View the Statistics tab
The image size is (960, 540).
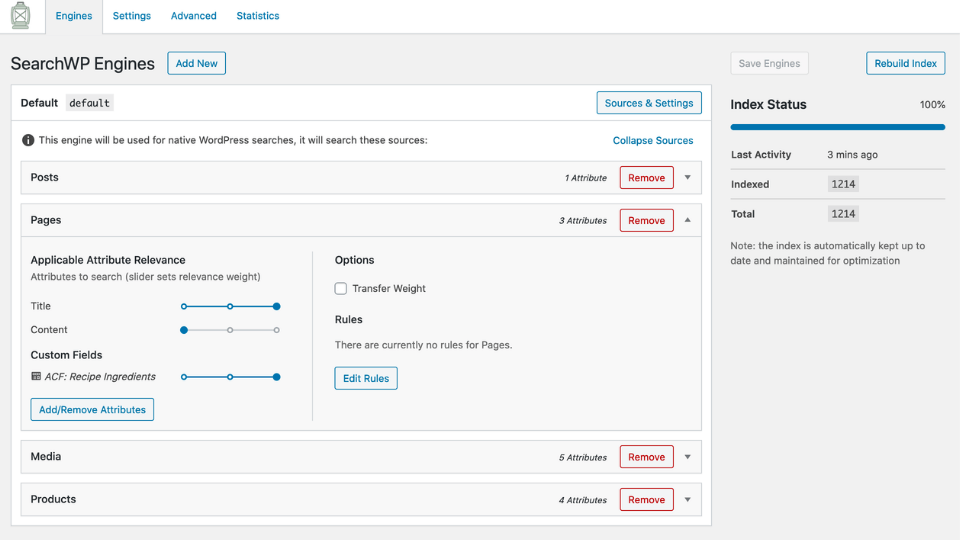258,16
